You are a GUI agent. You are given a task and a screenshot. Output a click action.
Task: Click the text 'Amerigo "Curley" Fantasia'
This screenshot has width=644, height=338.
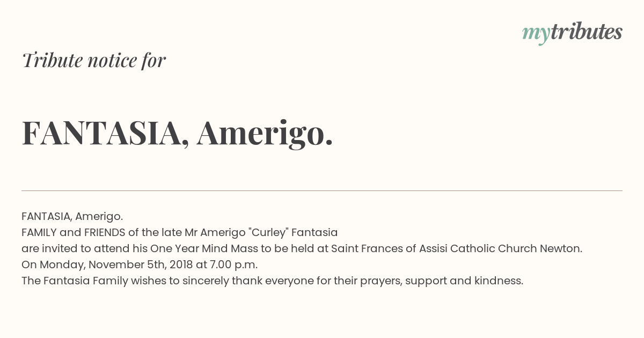pyautogui.click(x=269, y=232)
